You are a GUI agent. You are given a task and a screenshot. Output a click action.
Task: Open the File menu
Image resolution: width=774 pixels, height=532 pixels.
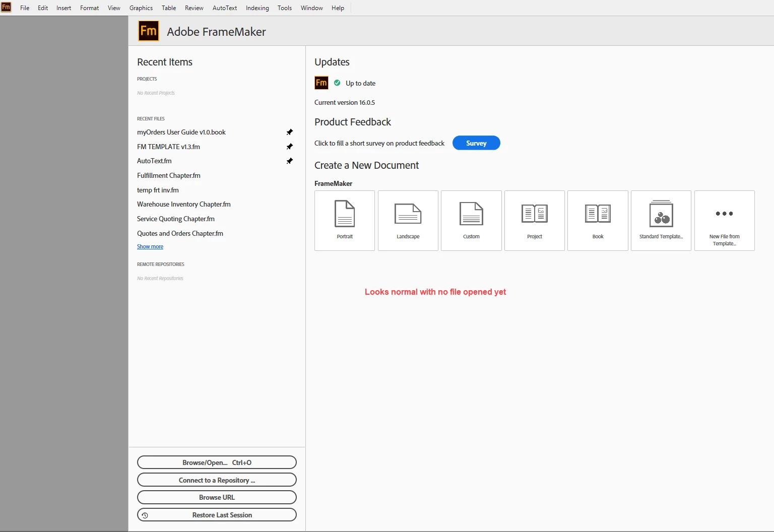tap(25, 8)
